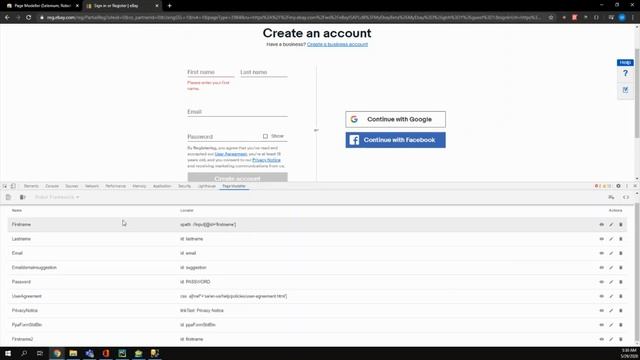This screenshot has width=640, height=360.
Task: Click the Chrome icon in Windows taskbar
Action: [57, 353]
